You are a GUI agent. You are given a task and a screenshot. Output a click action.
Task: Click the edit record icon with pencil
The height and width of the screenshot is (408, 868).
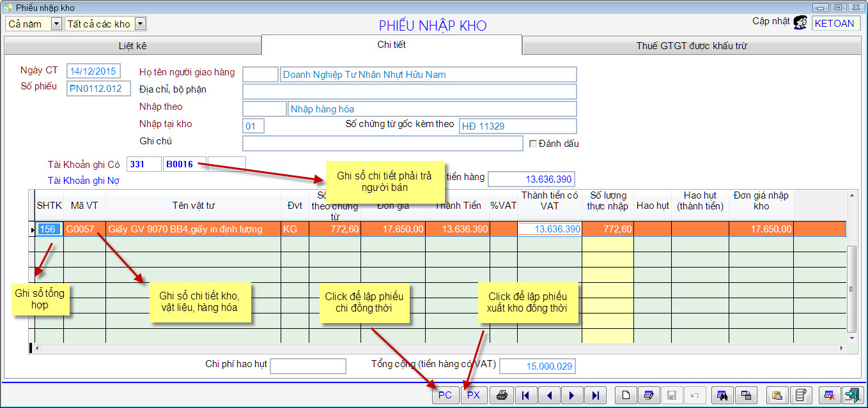coord(649,395)
